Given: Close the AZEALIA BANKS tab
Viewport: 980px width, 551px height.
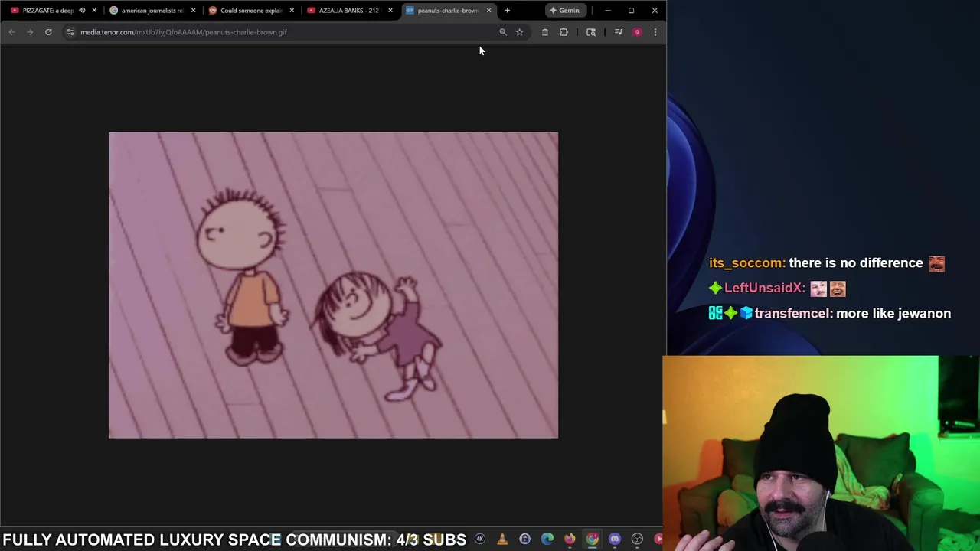Looking at the screenshot, I should [390, 11].
